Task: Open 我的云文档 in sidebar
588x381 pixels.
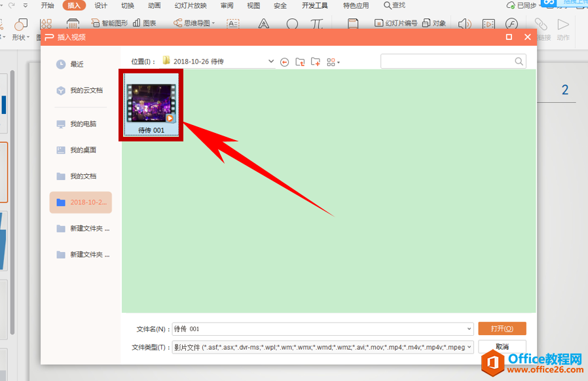Action: click(81, 90)
